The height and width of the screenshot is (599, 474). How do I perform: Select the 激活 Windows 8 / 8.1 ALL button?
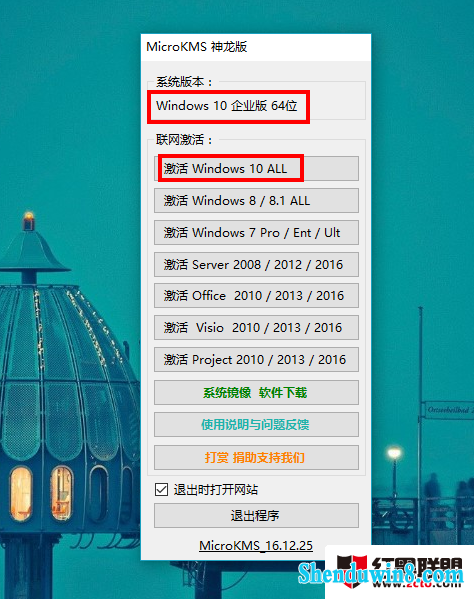coord(256,200)
